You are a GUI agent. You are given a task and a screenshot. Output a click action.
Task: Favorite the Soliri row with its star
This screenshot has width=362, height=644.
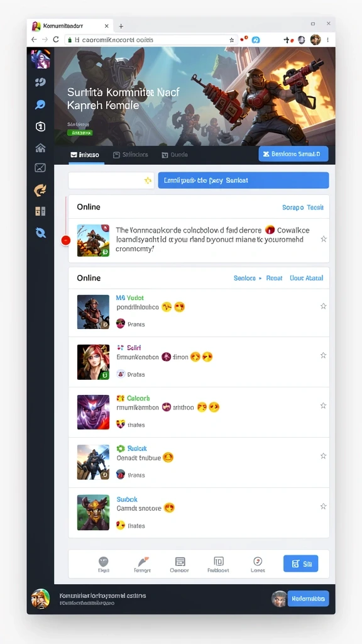[324, 355]
